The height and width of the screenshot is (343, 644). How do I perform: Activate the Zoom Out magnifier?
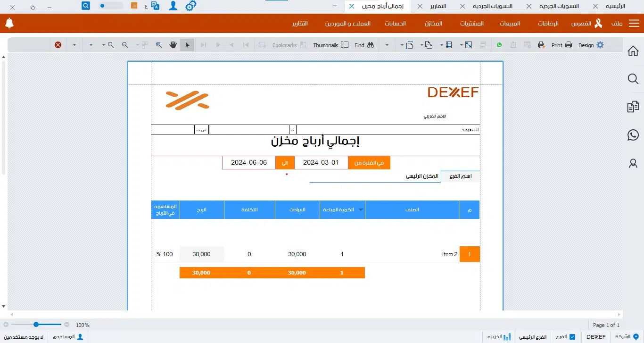click(x=125, y=45)
